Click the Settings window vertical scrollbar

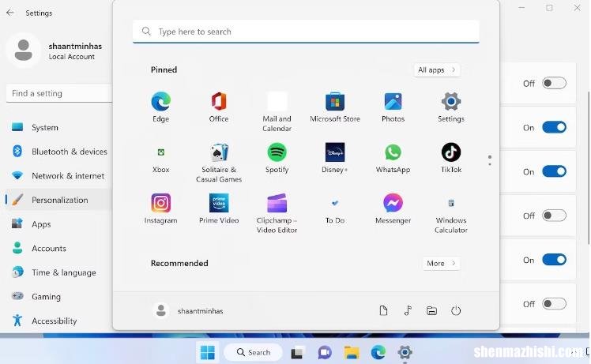[x=589, y=167]
